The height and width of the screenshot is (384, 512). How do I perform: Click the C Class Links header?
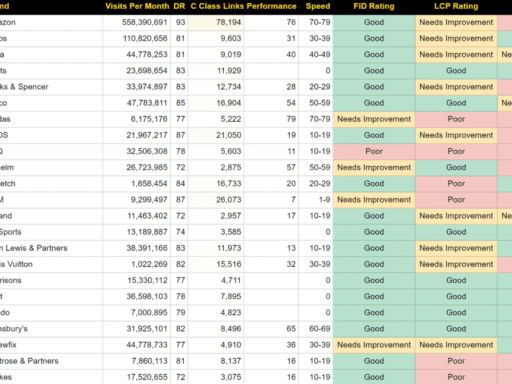click(x=217, y=6)
